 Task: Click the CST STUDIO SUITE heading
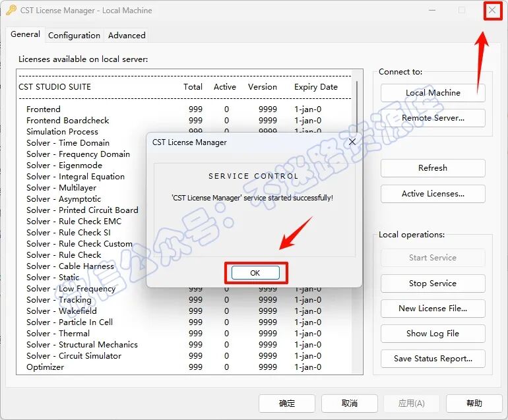55,87
